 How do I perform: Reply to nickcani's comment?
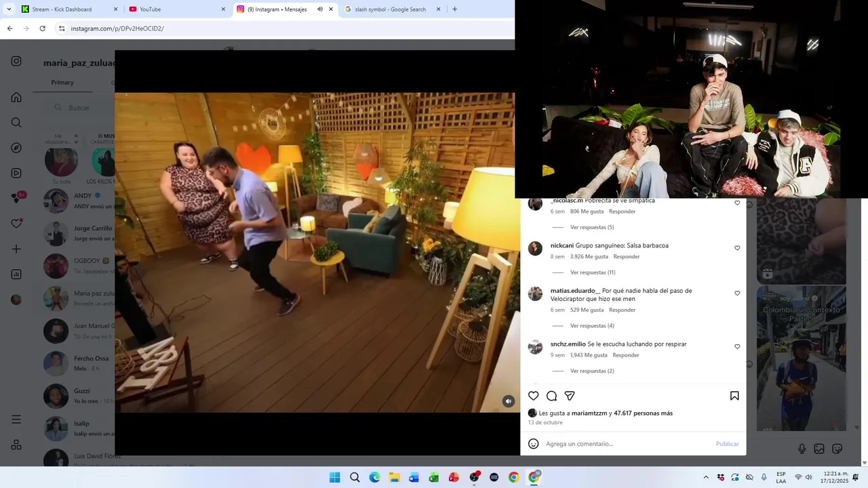tap(627, 257)
